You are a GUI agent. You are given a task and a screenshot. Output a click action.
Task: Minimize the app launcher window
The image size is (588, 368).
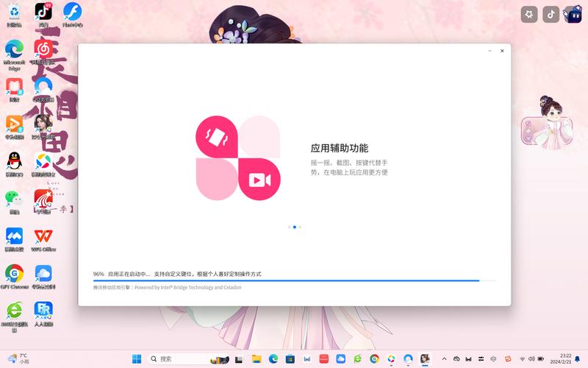[x=490, y=51]
